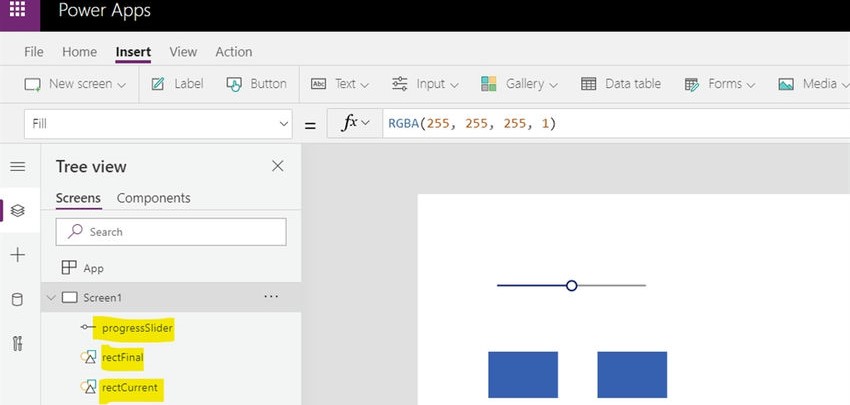Switch to the Components tab
This screenshot has height=405, width=850.
point(153,198)
